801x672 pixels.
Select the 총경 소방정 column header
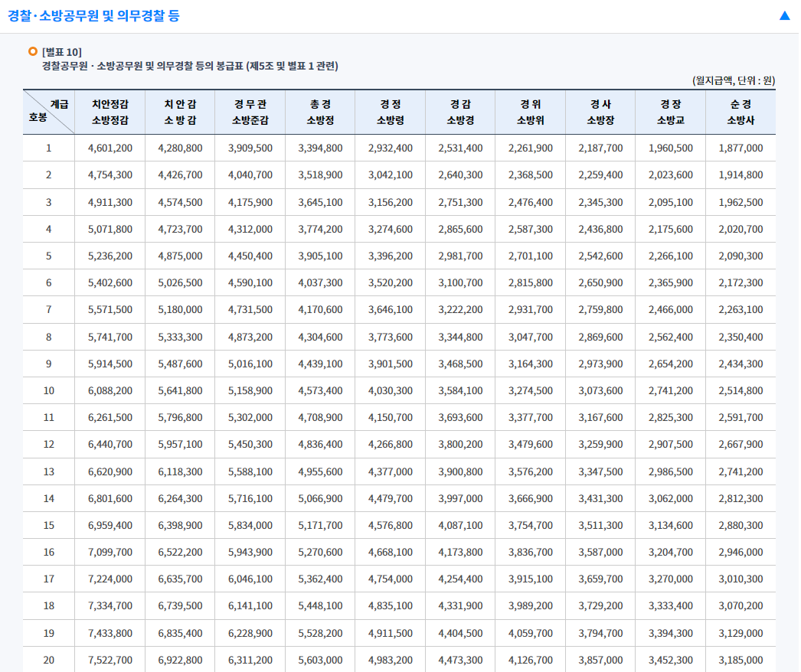320,112
